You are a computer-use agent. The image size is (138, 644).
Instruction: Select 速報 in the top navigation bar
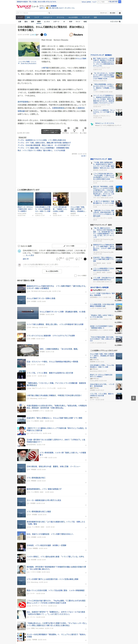click(x=28, y=17)
